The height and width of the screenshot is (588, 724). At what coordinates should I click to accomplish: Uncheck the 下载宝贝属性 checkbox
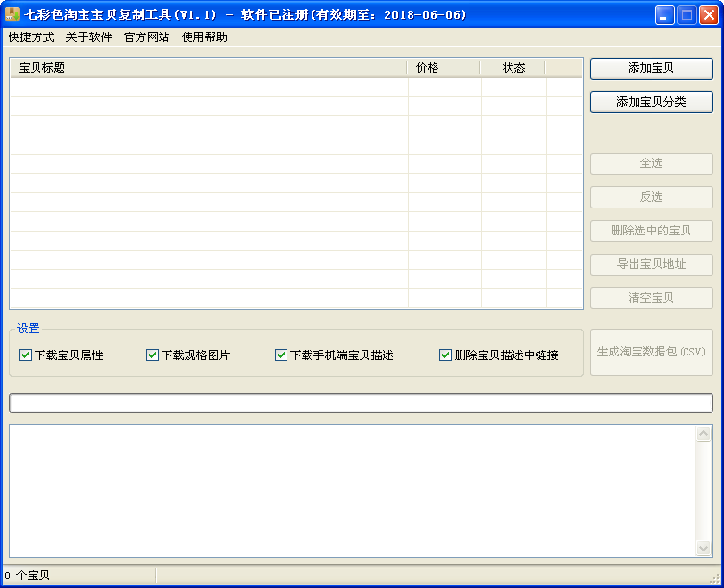25,355
